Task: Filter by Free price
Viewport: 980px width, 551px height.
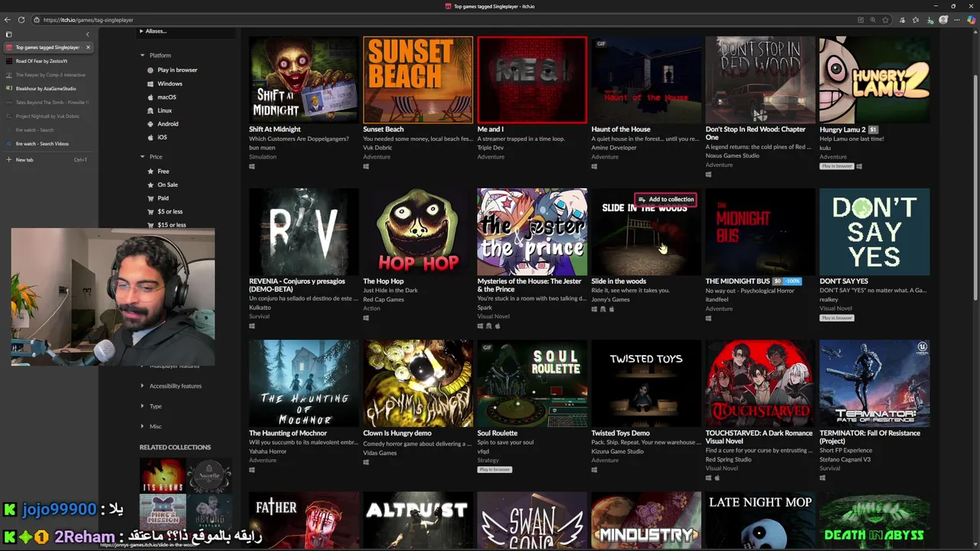Action: point(158,171)
